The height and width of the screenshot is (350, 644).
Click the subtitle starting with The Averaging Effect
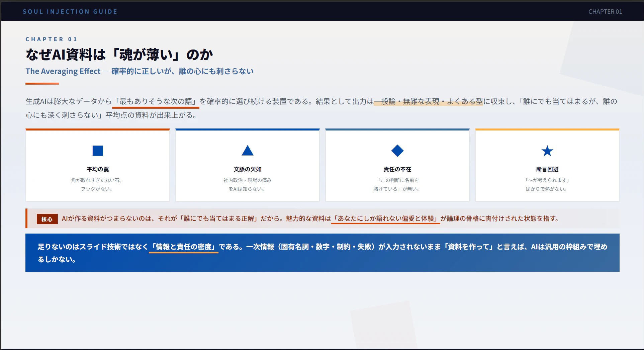[x=140, y=71]
